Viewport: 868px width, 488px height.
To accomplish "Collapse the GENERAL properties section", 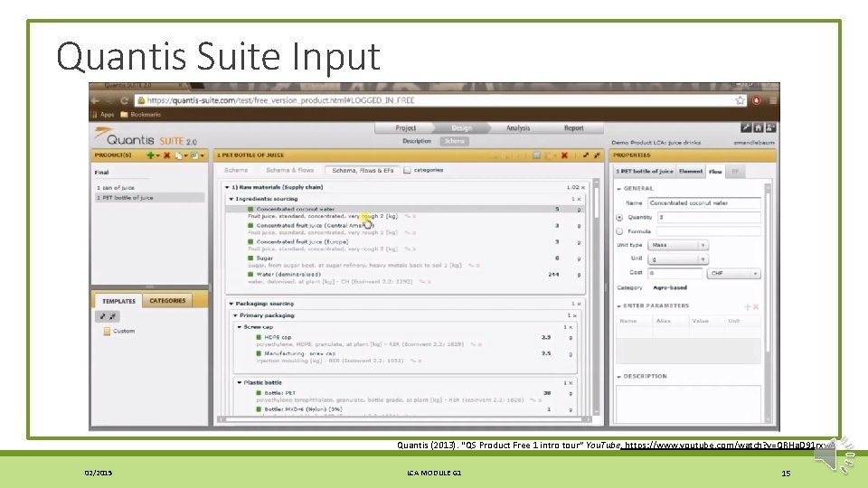I will (618, 189).
